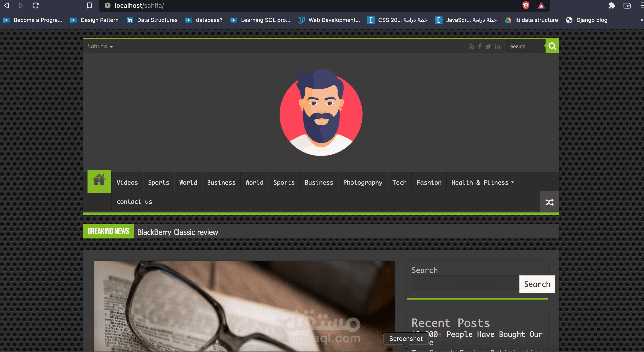Open the 'Data Structures' LinkedIn bookmark

[152, 20]
